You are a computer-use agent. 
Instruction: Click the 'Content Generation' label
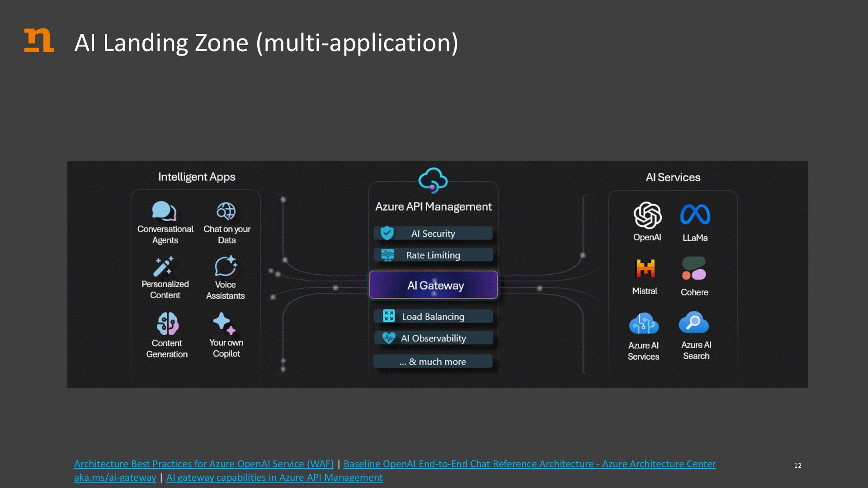coord(167,349)
